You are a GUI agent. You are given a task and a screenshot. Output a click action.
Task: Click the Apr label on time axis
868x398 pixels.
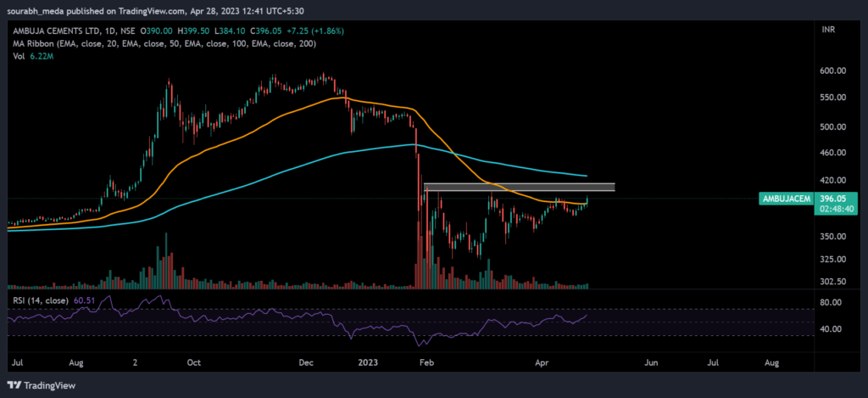(540, 363)
